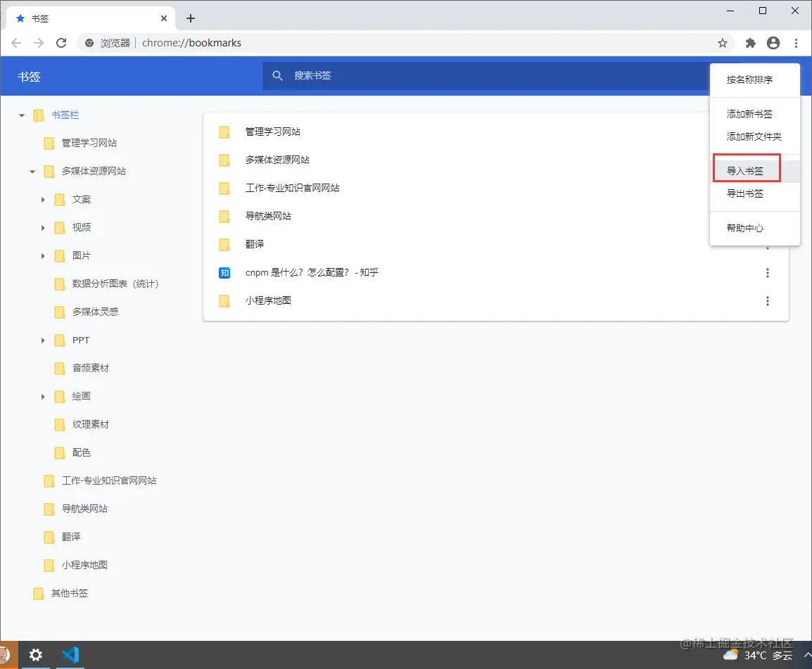Click the 知乎 favicon of cnpm bookmark
This screenshot has height=669, width=812.
click(x=224, y=273)
